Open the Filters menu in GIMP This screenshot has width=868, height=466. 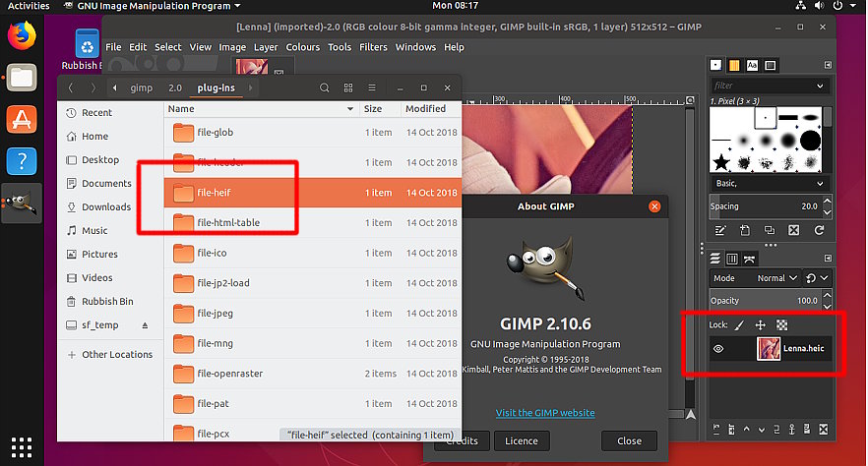373,47
